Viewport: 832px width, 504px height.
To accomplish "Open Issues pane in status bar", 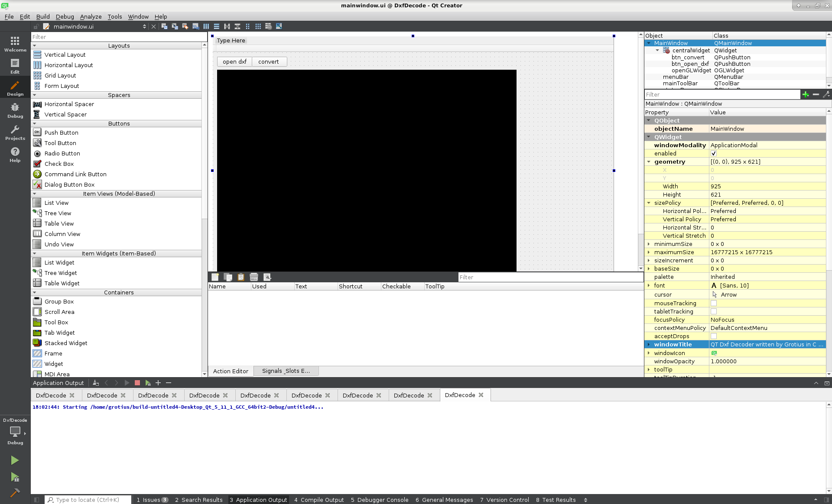I will click(x=152, y=500).
